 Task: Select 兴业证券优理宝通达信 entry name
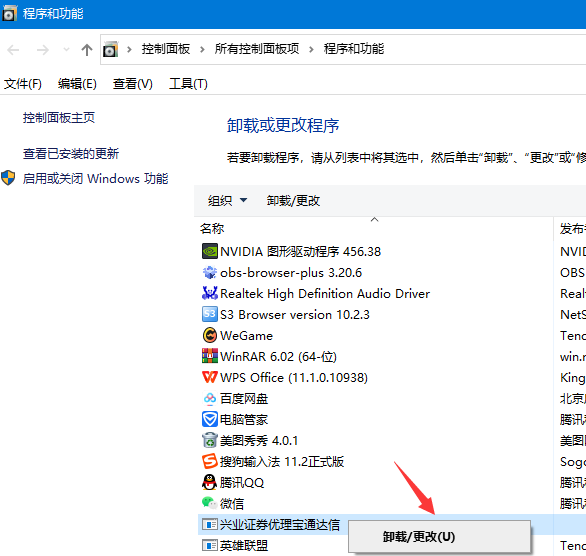(x=280, y=525)
